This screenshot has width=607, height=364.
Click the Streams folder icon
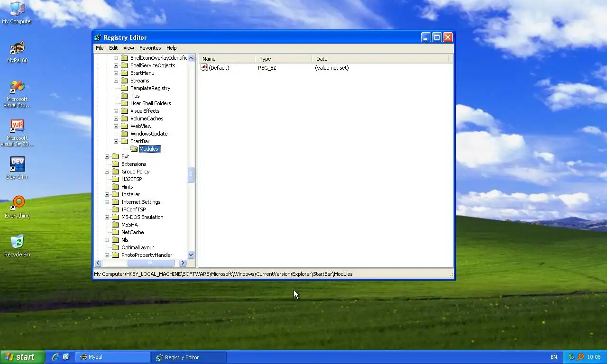(125, 81)
